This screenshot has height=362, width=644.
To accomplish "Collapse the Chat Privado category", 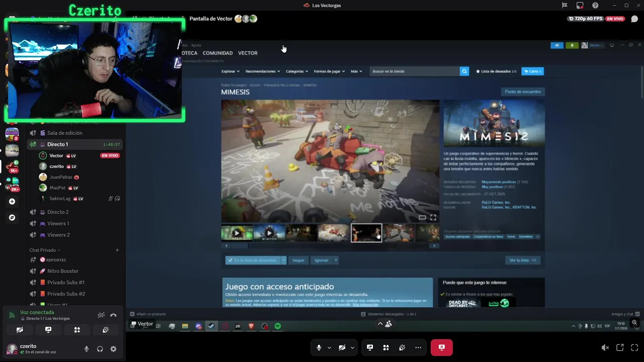I will coord(44,250).
